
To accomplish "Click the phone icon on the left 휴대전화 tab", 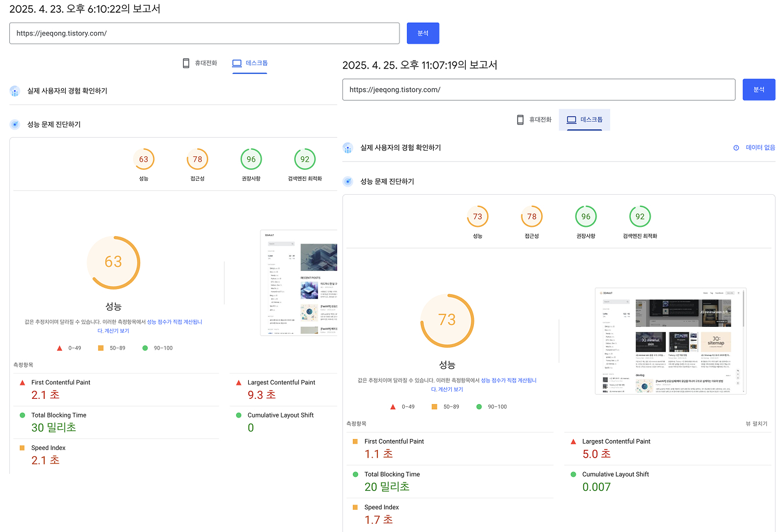I will click(186, 62).
